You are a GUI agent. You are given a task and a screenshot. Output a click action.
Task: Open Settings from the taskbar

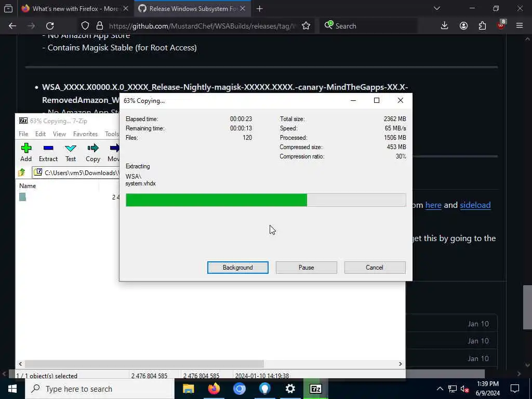pyautogui.click(x=290, y=389)
